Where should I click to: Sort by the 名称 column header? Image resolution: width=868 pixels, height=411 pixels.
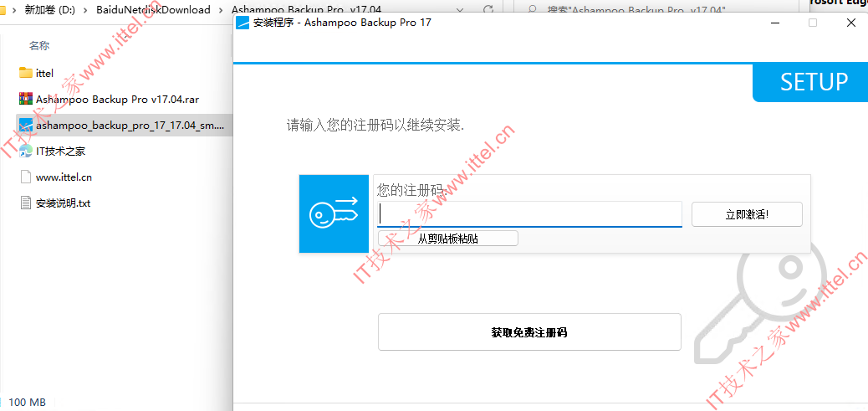pyautogui.click(x=40, y=46)
